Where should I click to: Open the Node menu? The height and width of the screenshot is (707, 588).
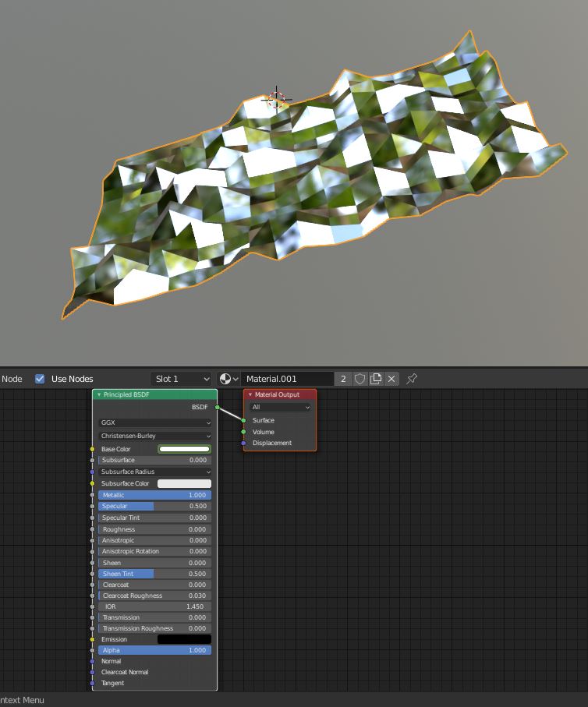[12, 379]
